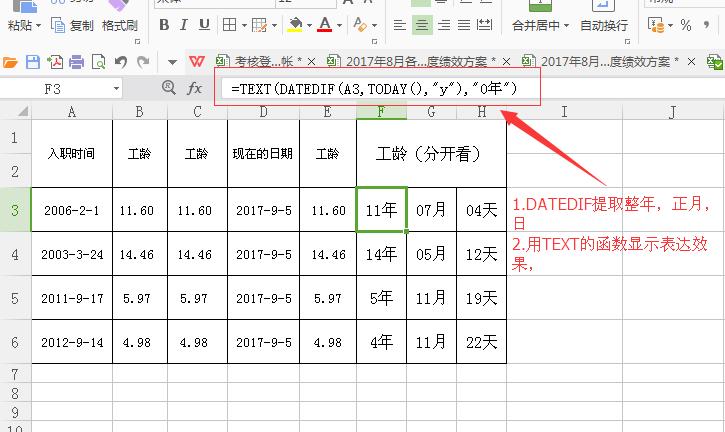Image resolution: width=725 pixels, height=432 pixels.
Task: Click the distributed alignment icon
Action: point(484,25)
